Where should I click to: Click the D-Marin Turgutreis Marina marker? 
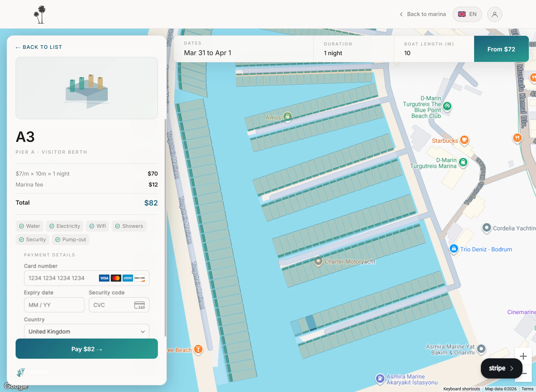tap(463, 163)
